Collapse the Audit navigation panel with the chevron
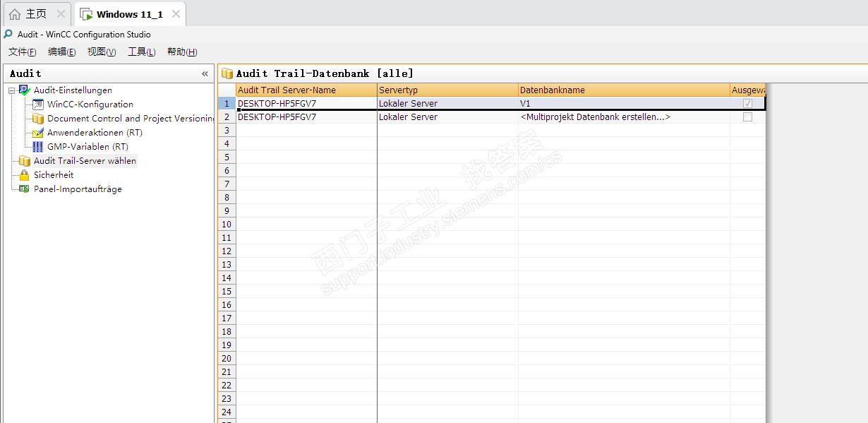The width and height of the screenshot is (868, 423). (x=205, y=73)
